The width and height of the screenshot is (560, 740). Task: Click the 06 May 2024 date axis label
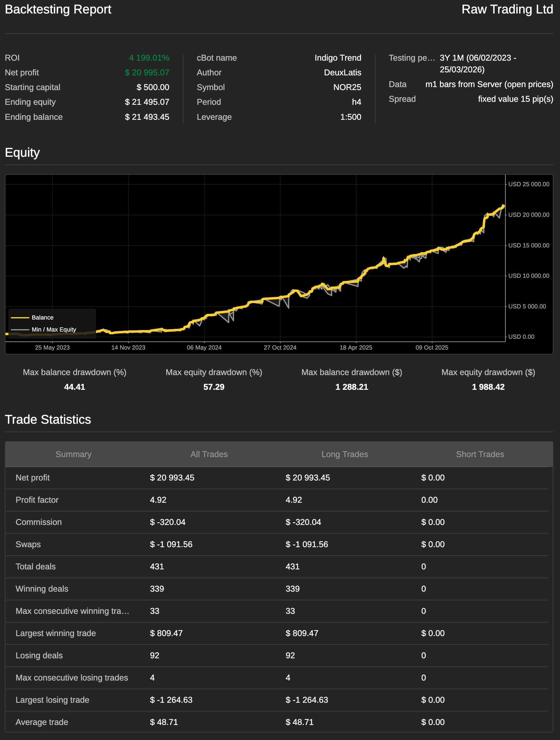click(x=204, y=347)
